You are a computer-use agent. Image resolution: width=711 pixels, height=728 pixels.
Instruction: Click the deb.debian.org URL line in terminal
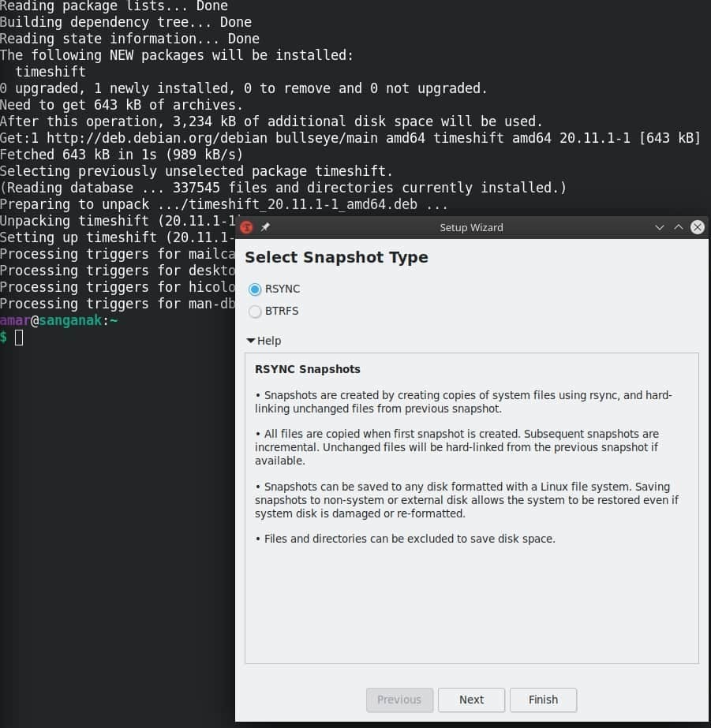point(350,138)
